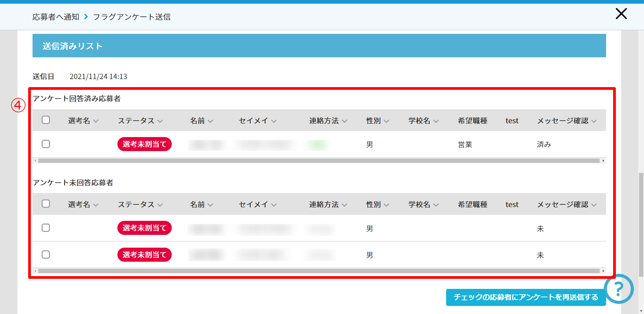
Task: Click right scroll arrow of answered table
Action: pyautogui.click(x=603, y=161)
